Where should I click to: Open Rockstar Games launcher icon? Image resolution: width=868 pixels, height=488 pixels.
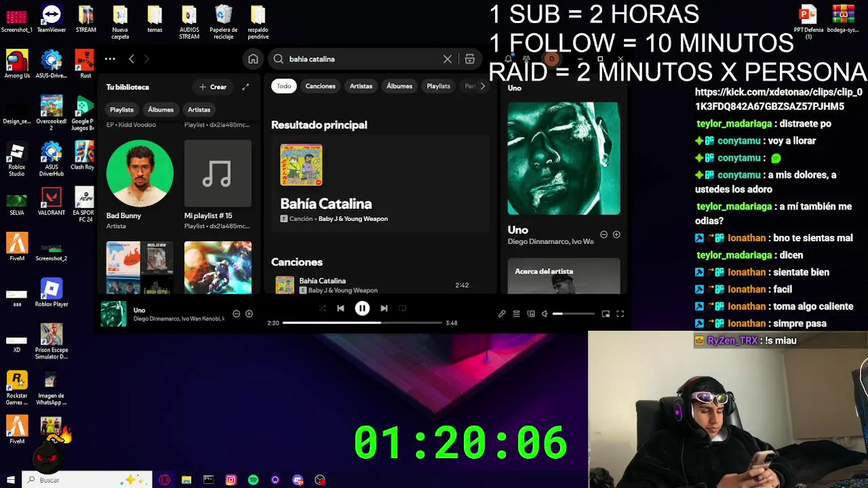17,388
